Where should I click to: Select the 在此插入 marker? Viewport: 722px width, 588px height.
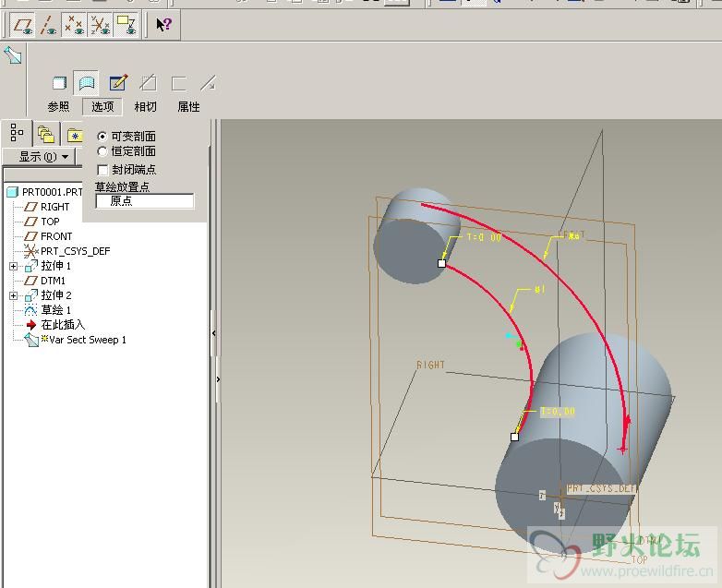click(55, 325)
